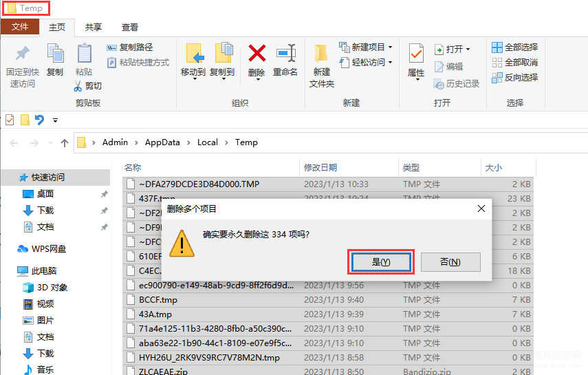The height and width of the screenshot is (375, 588).
Task: Open the Open (打开) dropdown in ribbon
Action: [468, 49]
